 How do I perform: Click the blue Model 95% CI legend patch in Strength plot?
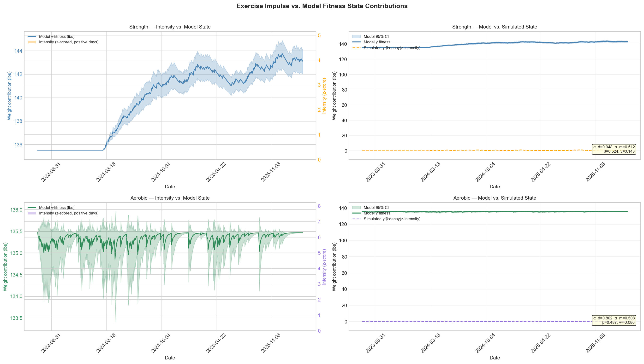tap(356, 36)
